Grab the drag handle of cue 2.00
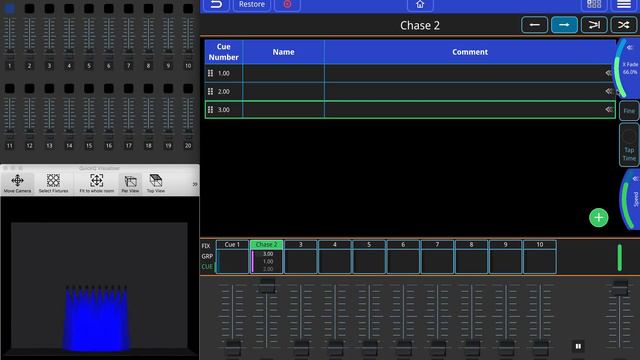The width and height of the screenshot is (640, 360). pos(210,91)
